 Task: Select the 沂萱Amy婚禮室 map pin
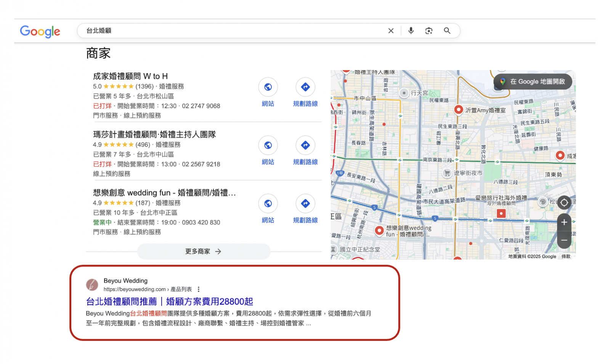click(x=458, y=110)
